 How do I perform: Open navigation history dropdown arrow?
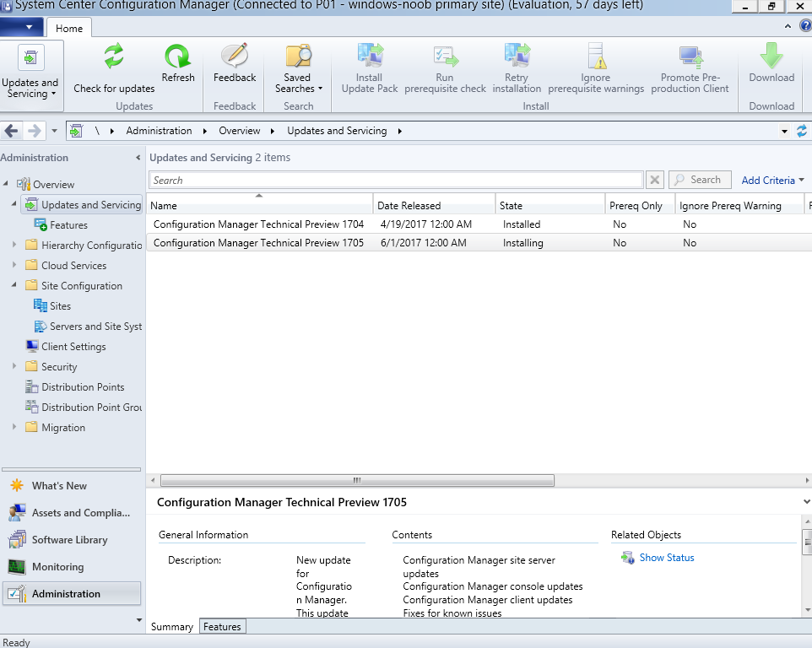pyautogui.click(x=54, y=131)
